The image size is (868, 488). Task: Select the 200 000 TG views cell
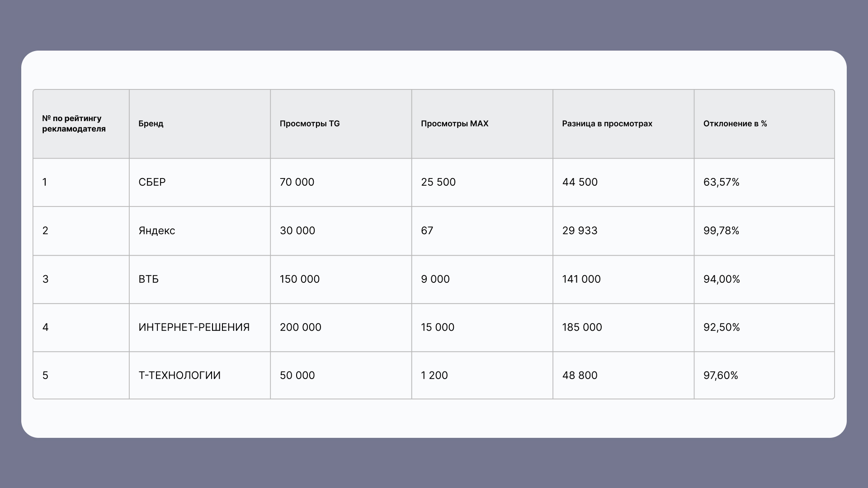pos(301,327)
